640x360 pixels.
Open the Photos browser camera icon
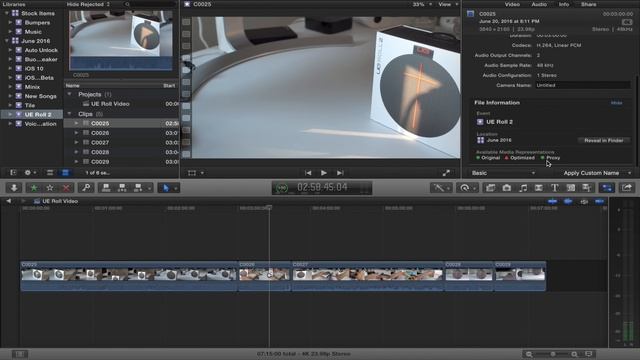click(507, 188)
